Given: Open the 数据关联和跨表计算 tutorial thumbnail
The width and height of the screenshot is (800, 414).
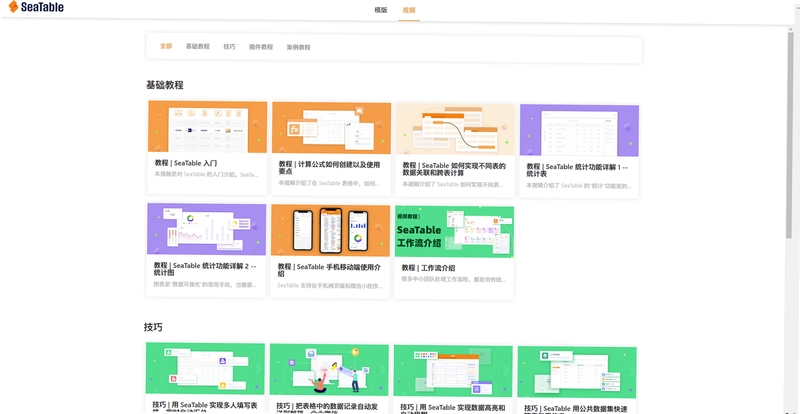Looking at the screenshot, I should [455, 129].
